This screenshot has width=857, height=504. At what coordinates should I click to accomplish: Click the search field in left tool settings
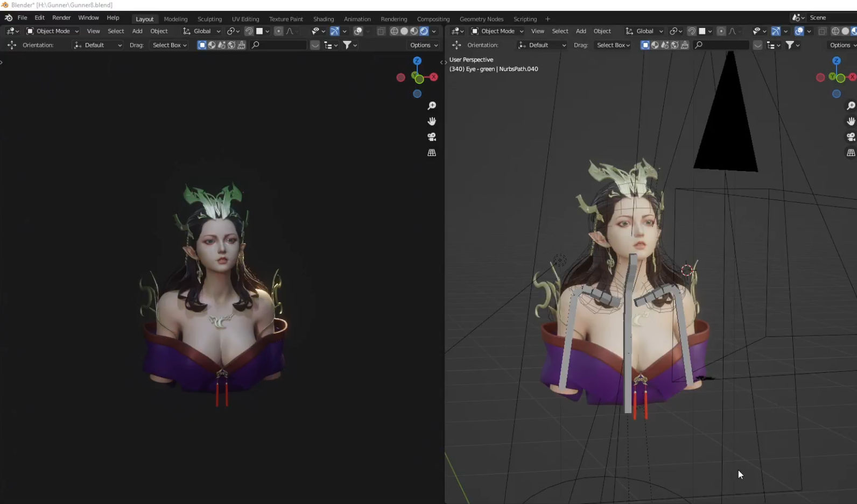(x=278, y=45)
